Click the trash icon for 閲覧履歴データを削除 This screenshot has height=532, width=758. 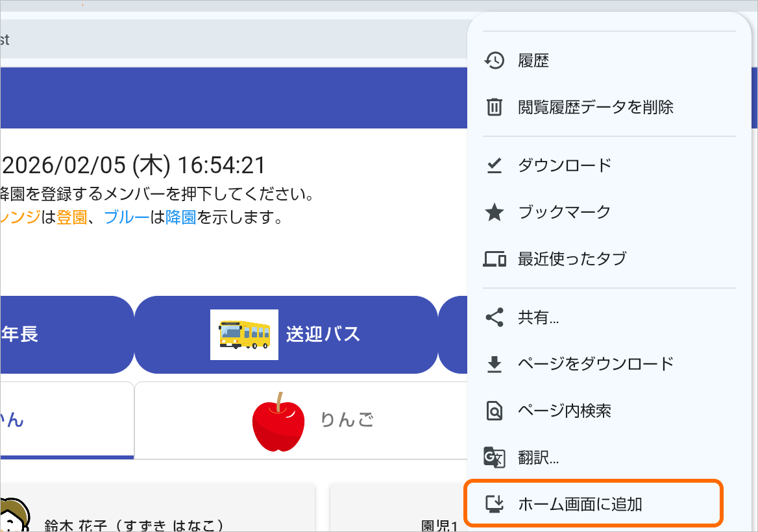click(495, 106)
